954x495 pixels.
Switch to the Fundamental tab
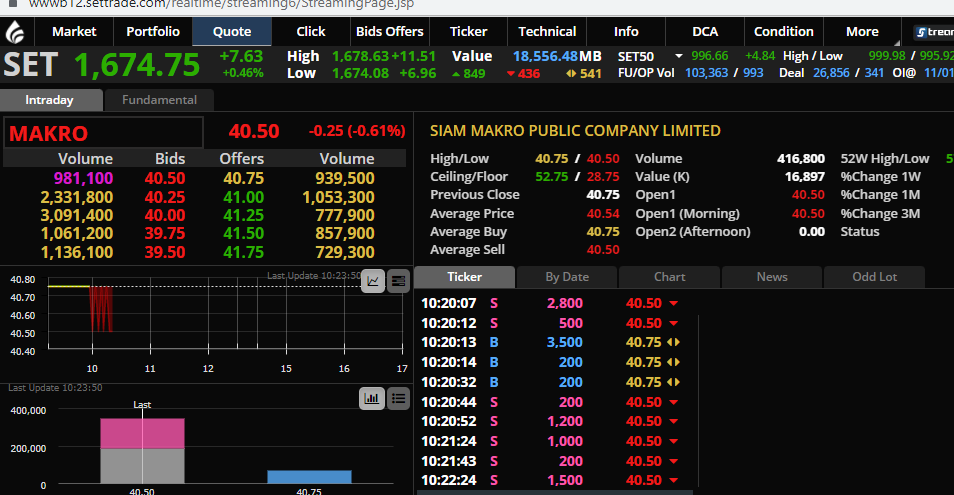[159, 100]
